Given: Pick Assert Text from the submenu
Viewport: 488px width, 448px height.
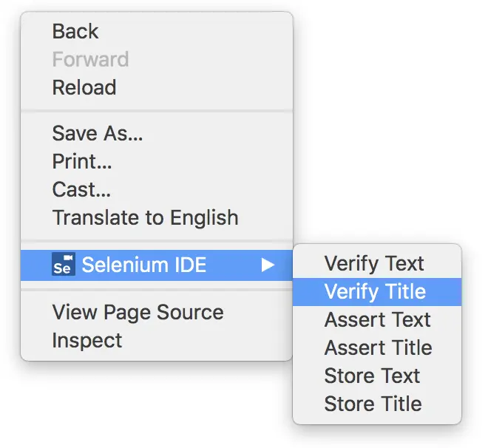Looking at the screenshot, I should [377, 320].
